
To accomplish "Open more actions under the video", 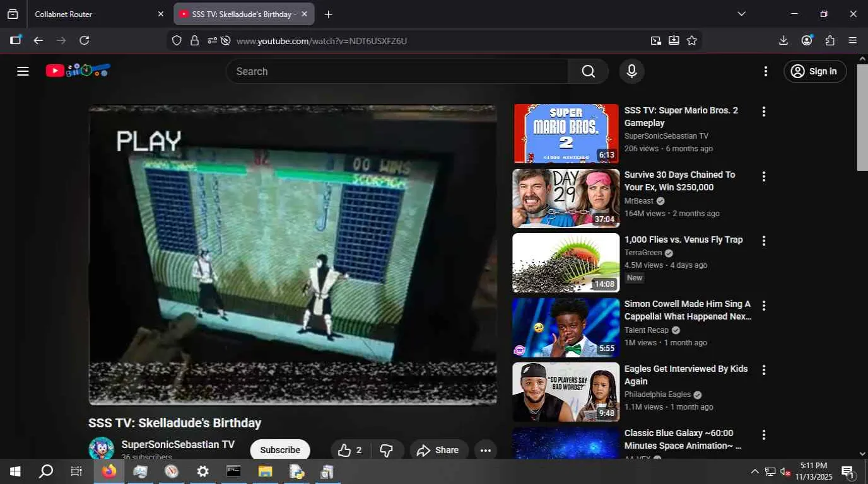I will click(x=486, y=450).
